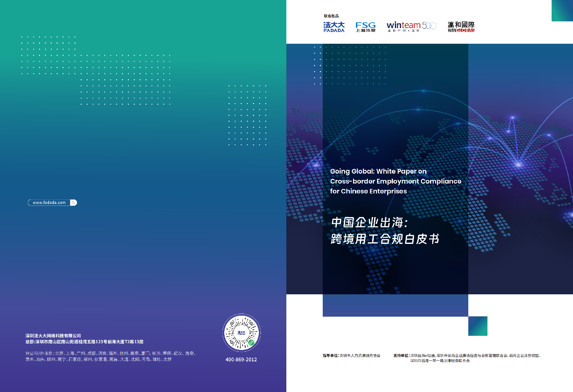
Task: Click the headquarters address line starting 总部
Action: [84, 342]
